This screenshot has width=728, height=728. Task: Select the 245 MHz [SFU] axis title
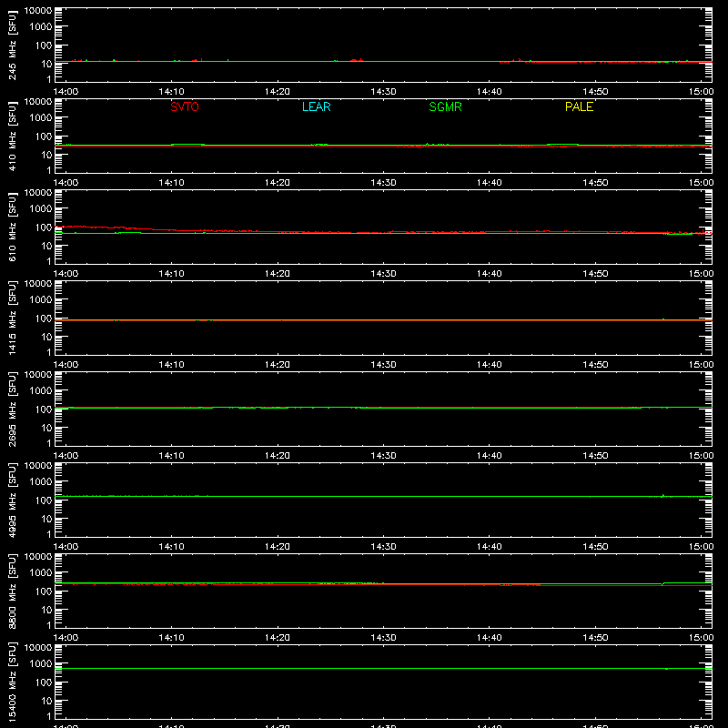[13, 45]
